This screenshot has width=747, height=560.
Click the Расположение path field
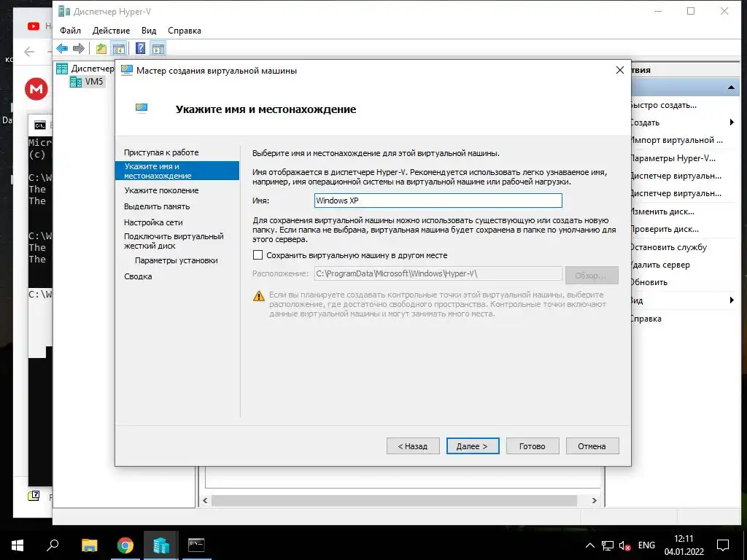coord(438,274)
